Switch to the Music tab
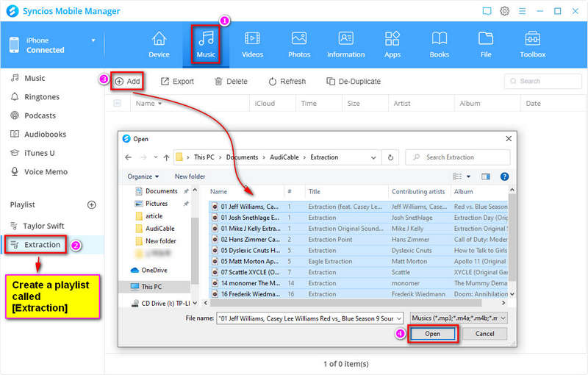 tap(206, 45)
